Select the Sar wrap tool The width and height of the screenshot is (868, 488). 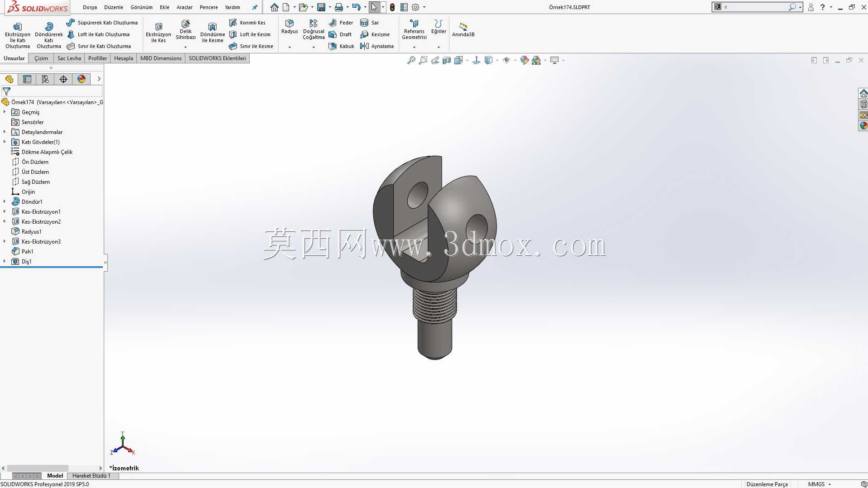click(x=370, y=23)
